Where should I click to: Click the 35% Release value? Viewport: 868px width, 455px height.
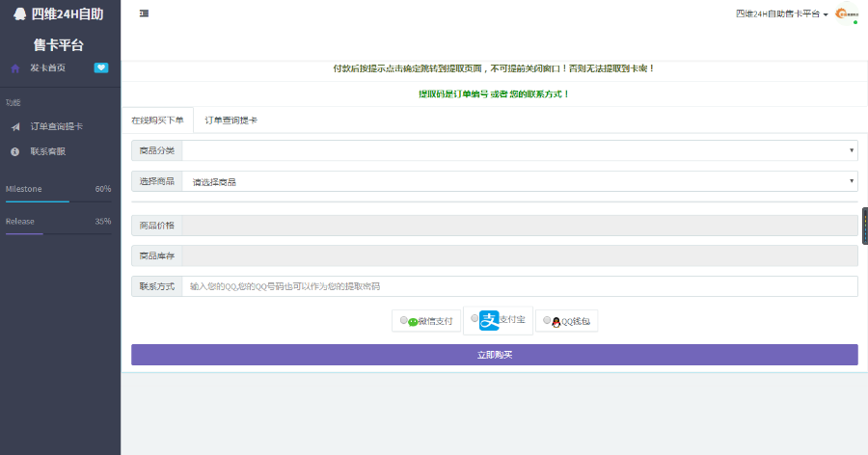click(x=103, y=221)
